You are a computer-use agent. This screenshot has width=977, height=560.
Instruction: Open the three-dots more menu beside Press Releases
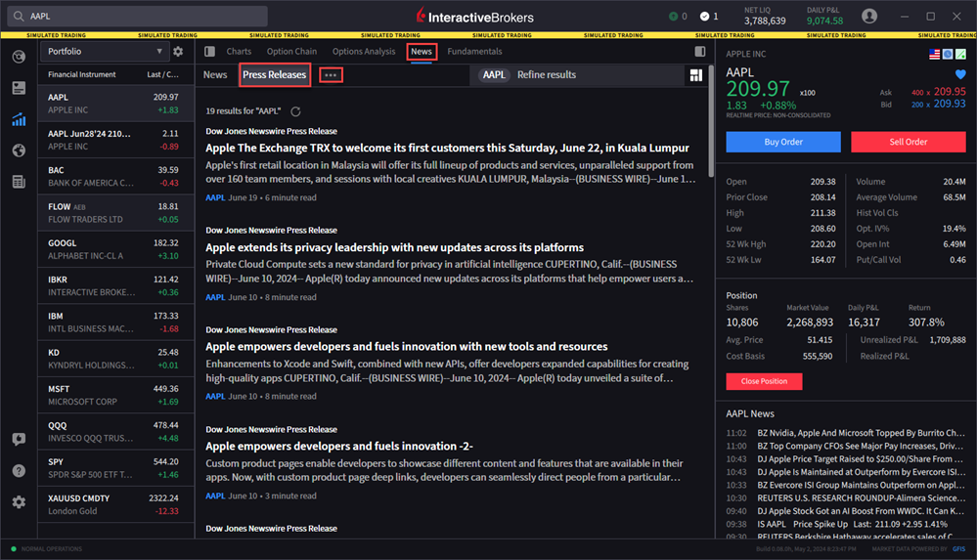[331, 75]
